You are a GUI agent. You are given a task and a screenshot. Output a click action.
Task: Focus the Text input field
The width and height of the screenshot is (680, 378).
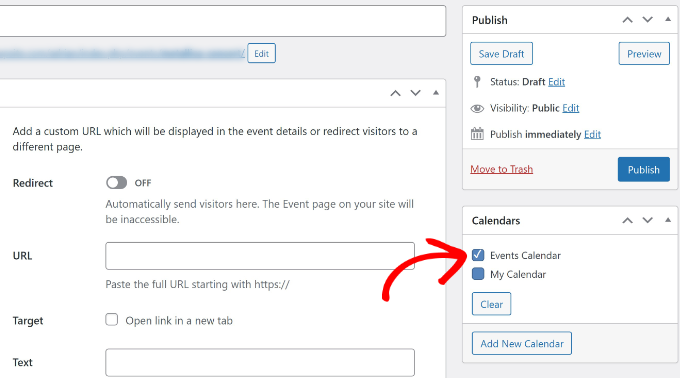pyautogui.click(x=260, y=362)
